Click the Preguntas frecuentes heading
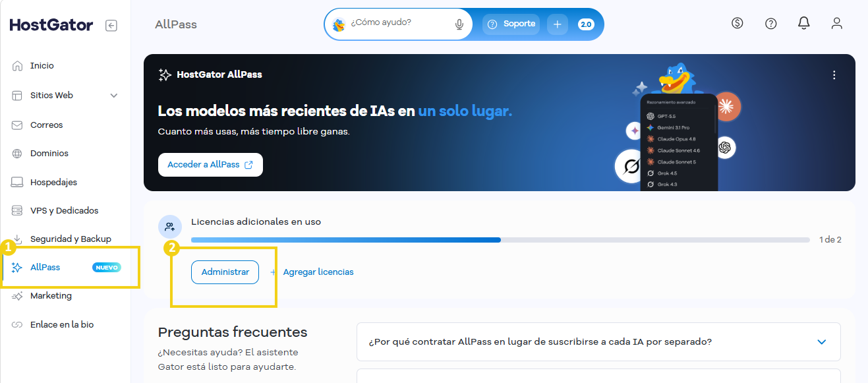The height and width of the screenshot is (383, 868). coord(233,332)
